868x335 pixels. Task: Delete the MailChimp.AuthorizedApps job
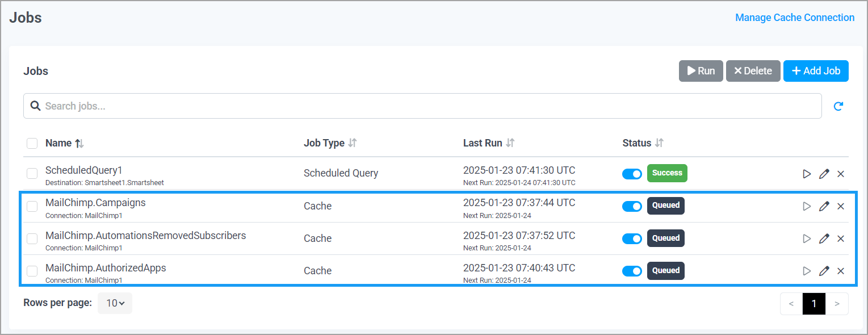pyautogui.click(x=841, y=271)
